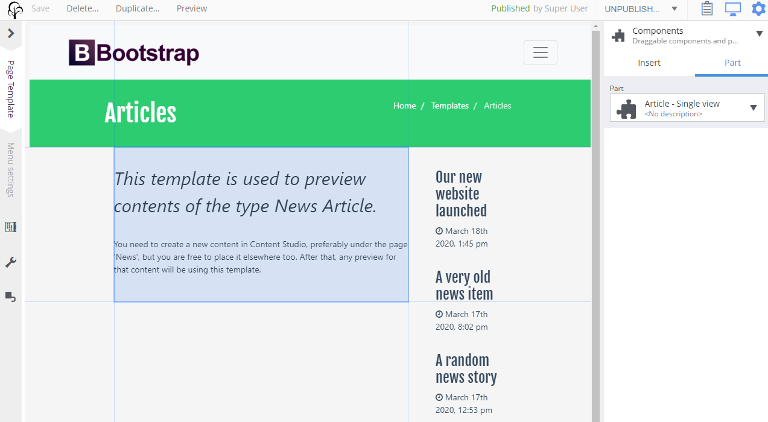
Task: Click the March 17th 12:53 pm date
Action: [463, 404]
